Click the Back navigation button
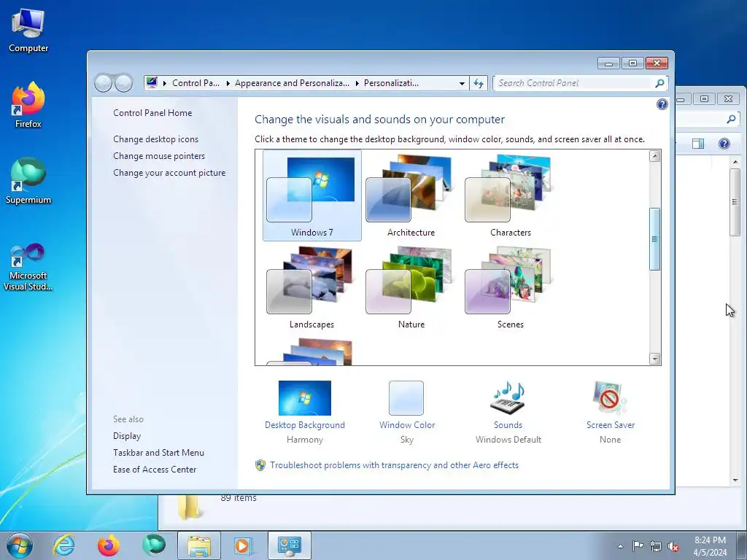Screen dimensions: 747x560 click(x=103, y=83)
